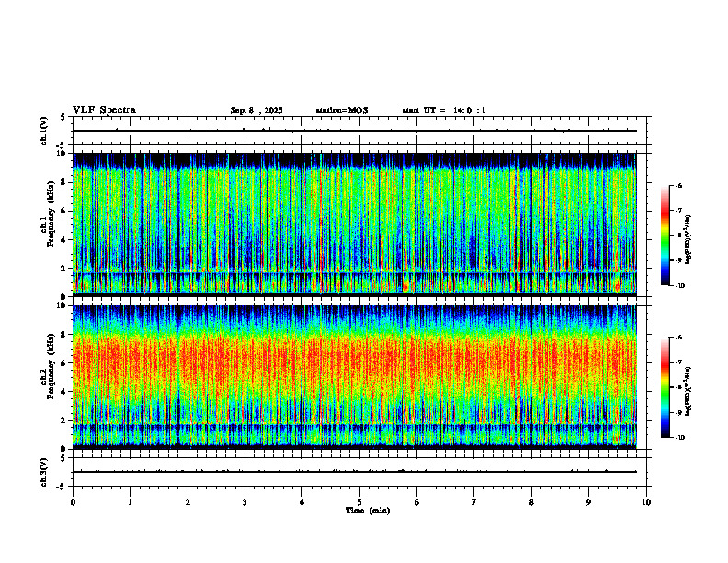The width and height of the screenshot is (728, 563).
Task: Click the "-9" tick on ch.2 colorbar
Action: click(x=678, y=412)
